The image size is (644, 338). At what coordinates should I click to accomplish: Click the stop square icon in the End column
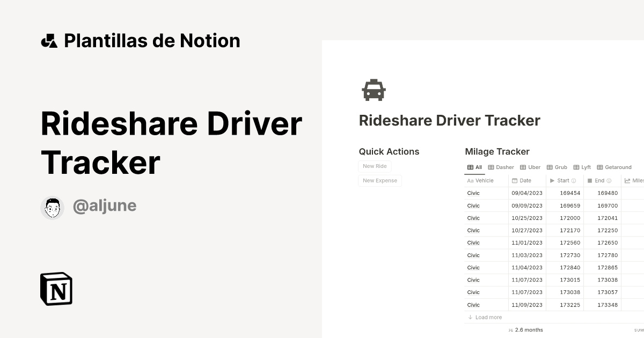point(590,180)
